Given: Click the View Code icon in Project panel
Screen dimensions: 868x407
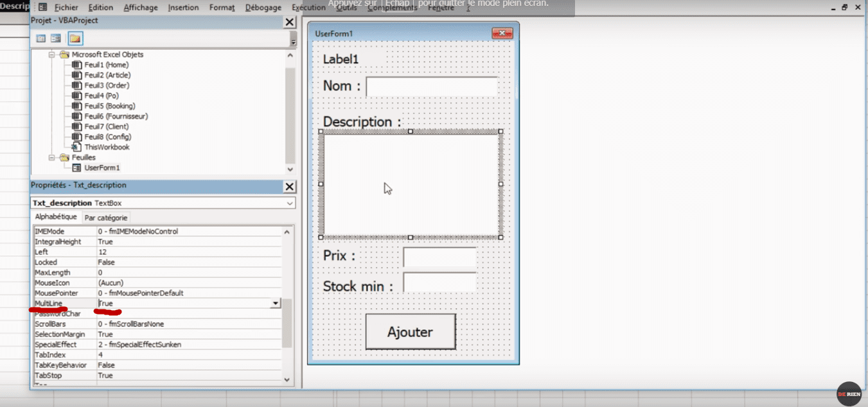Looking at the screenshot, I should click(41, 39).
